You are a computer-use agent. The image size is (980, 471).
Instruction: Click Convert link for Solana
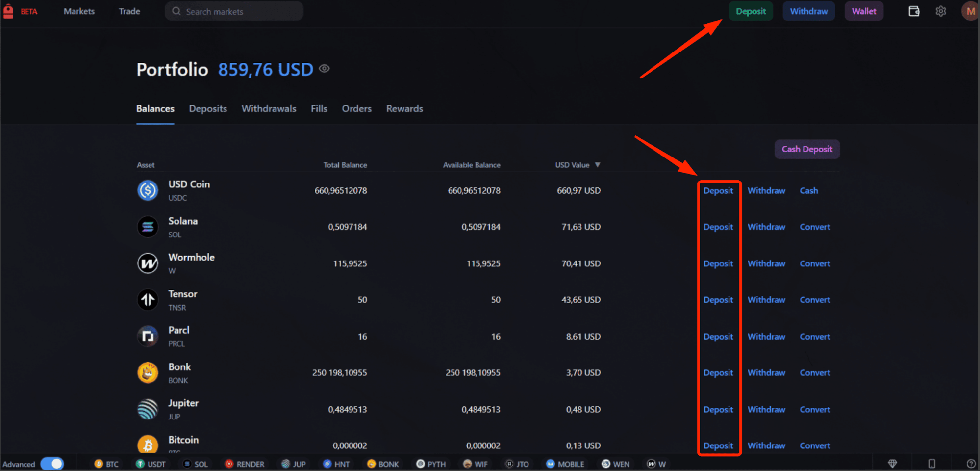pos(815,227)
